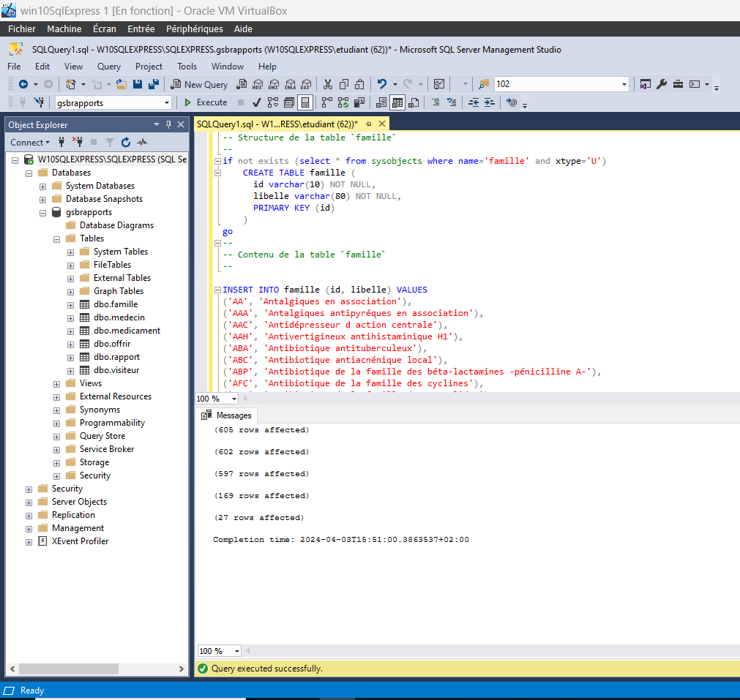Click the Parse checkmark icon
Viewport: 740px width, 700px height.
(x=257, y=102)
